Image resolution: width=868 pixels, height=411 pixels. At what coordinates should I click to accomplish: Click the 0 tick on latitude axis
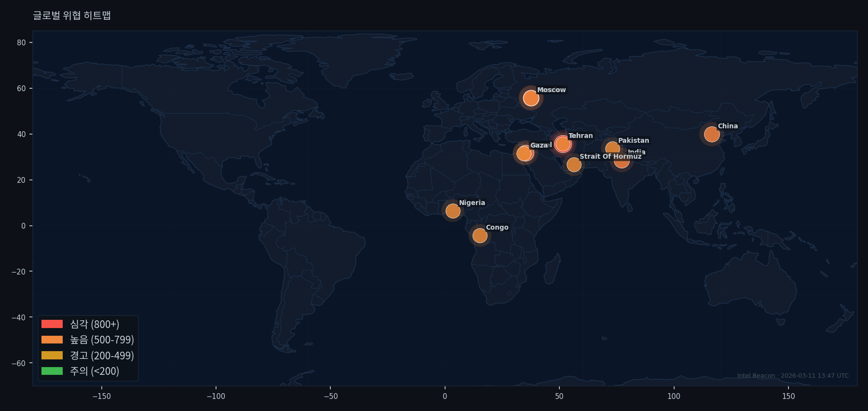click(24, 226)
